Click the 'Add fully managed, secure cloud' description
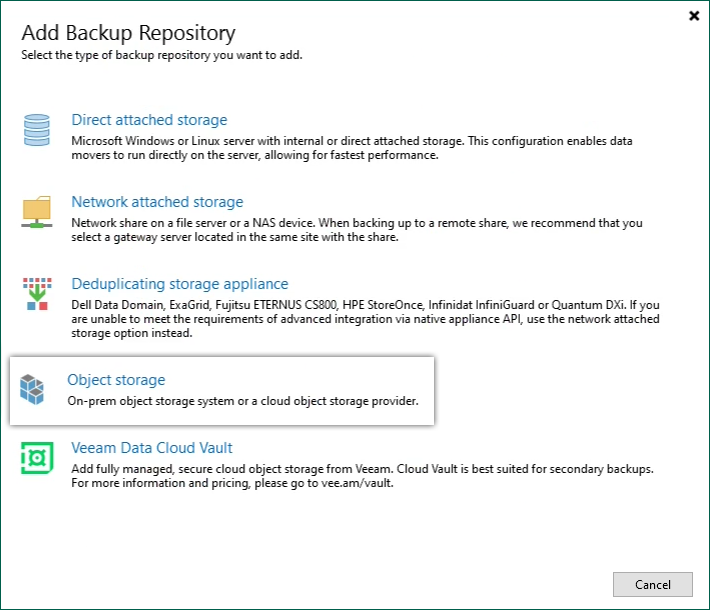Image resolution: width=710 pixels, height=610 pixels. (362, 476)
